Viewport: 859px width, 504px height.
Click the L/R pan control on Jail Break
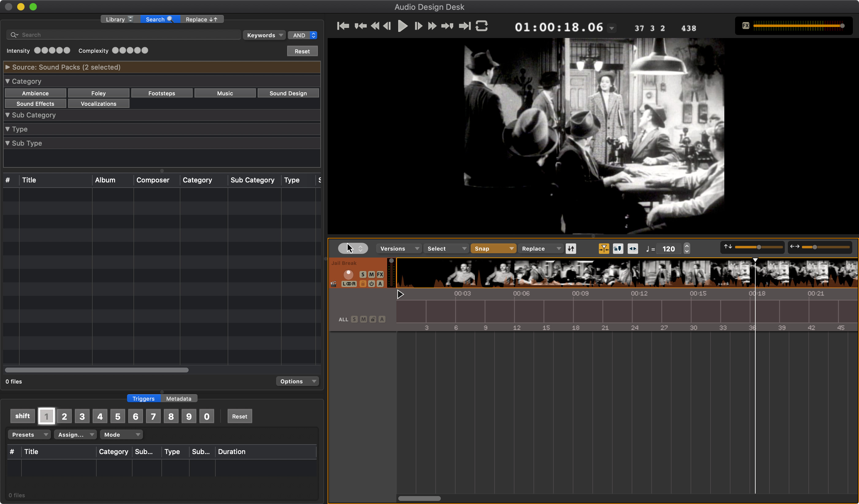coord(349,284)
